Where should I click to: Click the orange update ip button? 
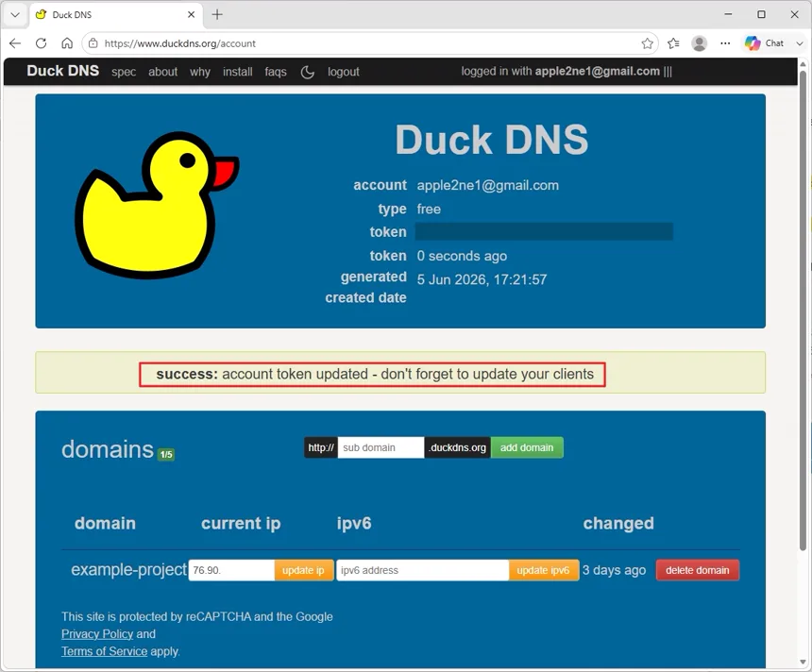pos(303,570)
